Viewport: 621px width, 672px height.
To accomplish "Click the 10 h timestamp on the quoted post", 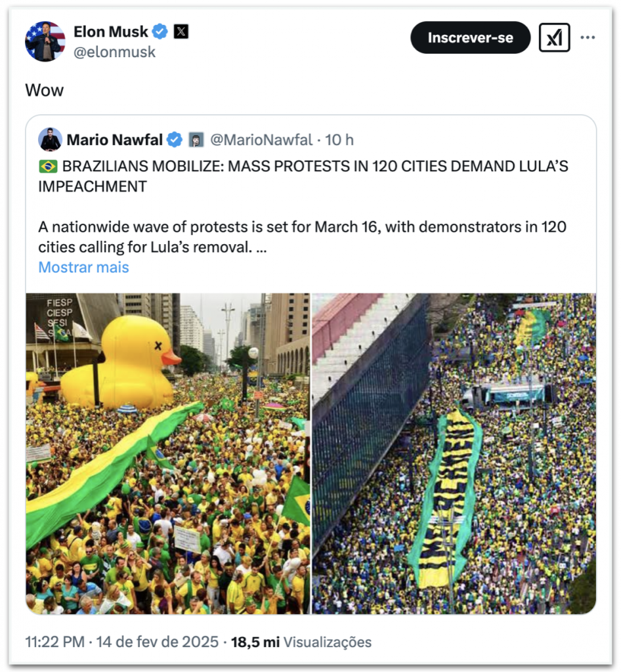I will click(x=339, y=140).
